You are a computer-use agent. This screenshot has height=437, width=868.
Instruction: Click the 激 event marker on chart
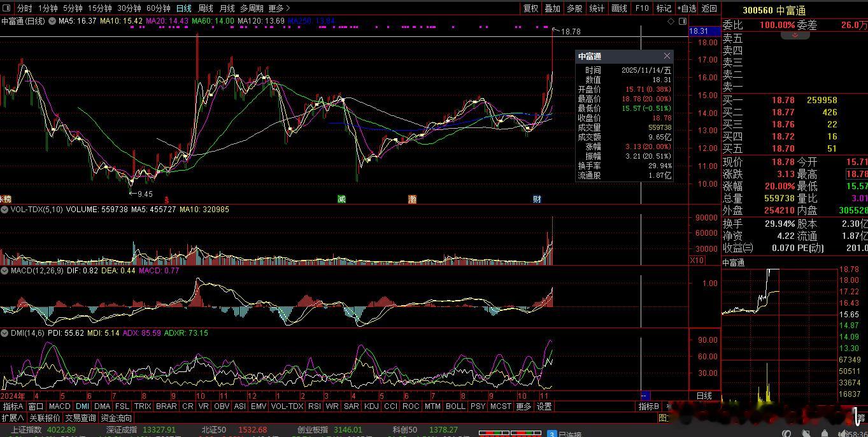pos(413,199)
